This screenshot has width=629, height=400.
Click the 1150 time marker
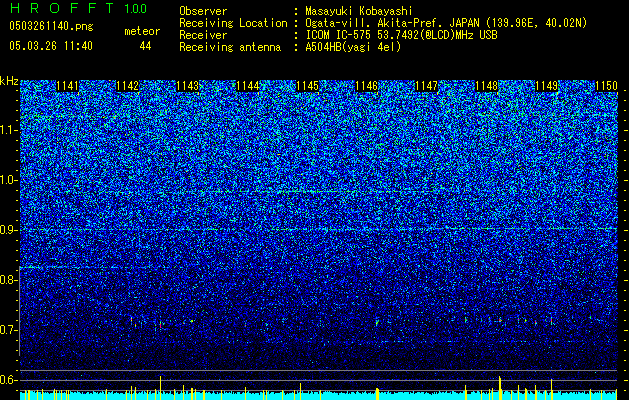click(606, 86)
